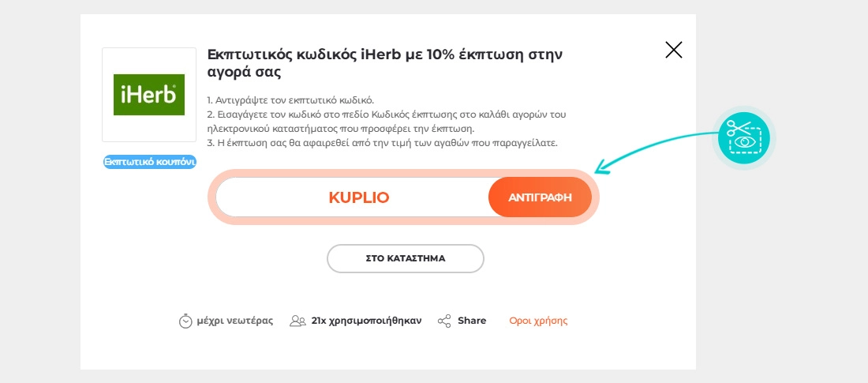Close the coupon popup with the X

(x=673, y=51)
